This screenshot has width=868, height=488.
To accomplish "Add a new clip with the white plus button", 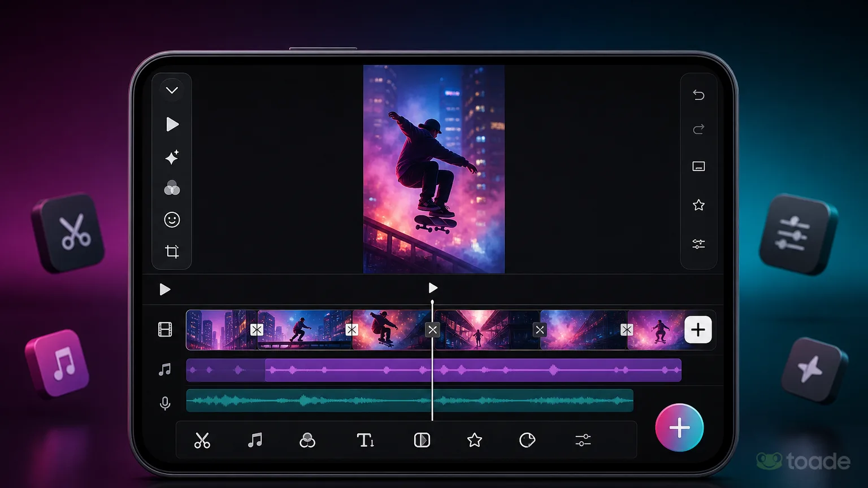I will tap(698, 329).
